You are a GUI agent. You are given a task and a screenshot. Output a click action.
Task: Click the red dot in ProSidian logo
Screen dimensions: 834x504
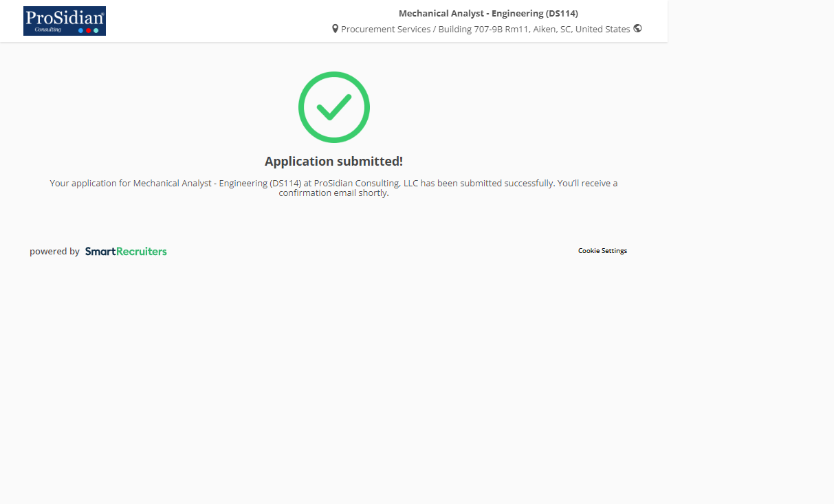(x=89, y=30)
